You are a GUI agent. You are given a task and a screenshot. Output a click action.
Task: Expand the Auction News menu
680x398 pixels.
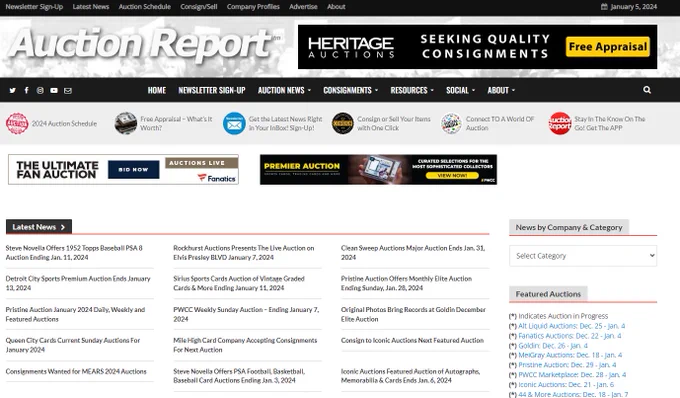point(284,90)
